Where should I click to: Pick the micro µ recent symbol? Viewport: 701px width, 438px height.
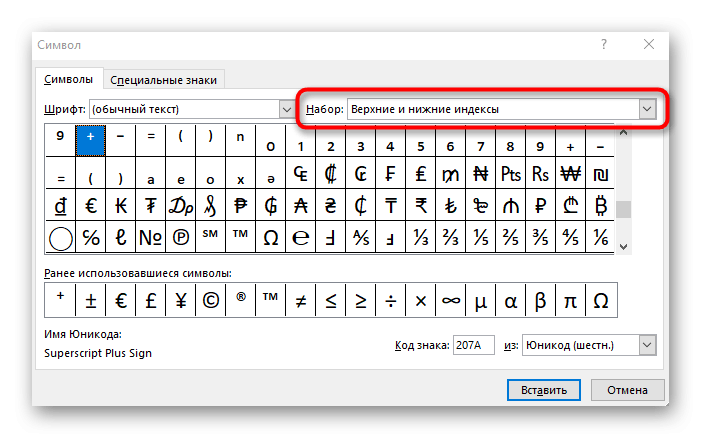pyautogui.click(x=481, y=300)
